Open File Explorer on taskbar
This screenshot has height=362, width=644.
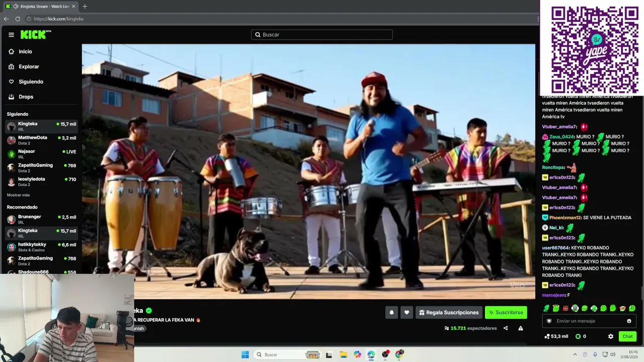tap(343, 354)
